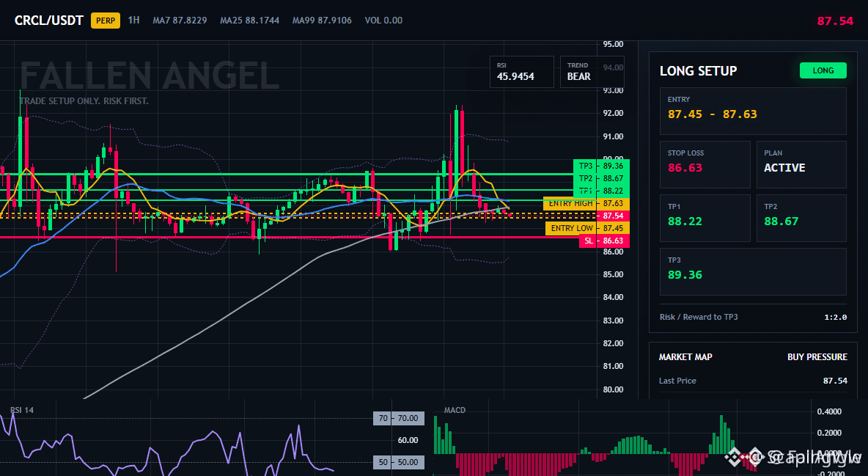The image size is (868, 476).
Task: Click the Last Price row label
Action: [677, 381]
